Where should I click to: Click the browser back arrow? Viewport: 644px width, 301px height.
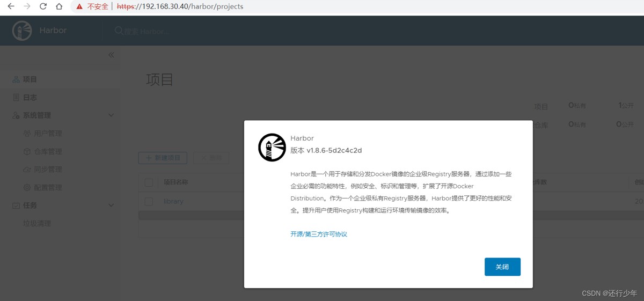coord(11,7)
